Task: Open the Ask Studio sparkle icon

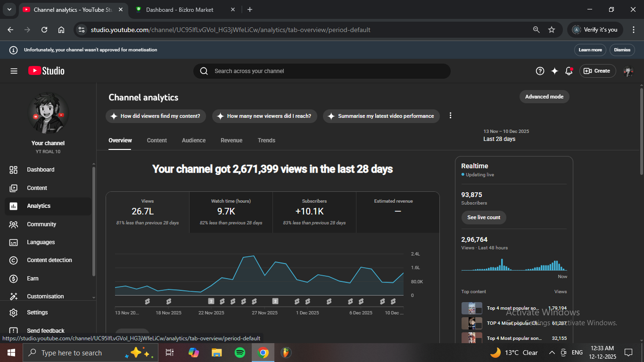Action: (554, 71)
